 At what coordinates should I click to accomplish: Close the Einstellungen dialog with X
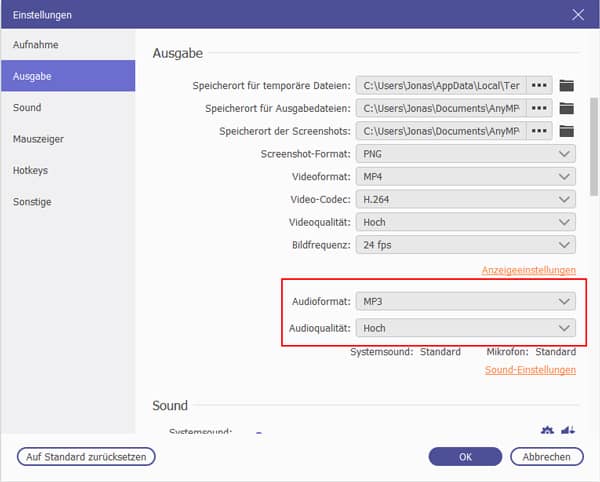[x=578, y=15]
